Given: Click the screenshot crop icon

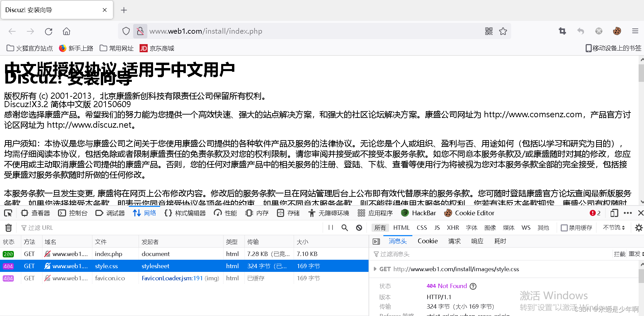Looking at the screenshot, I should (562, 31).
